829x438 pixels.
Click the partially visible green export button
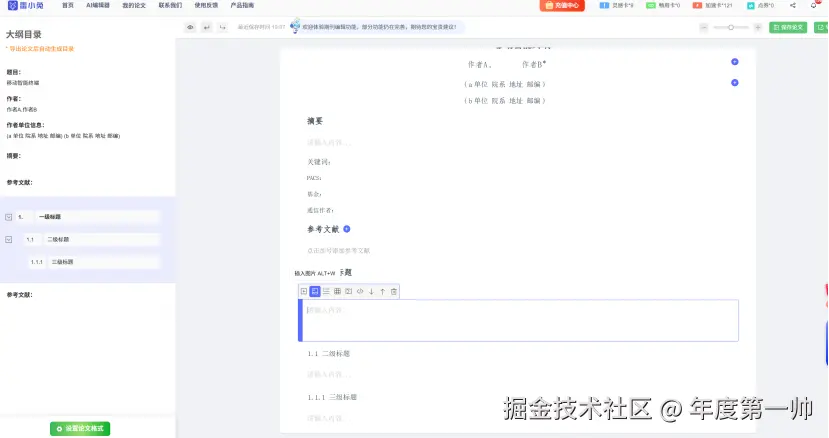click(x=822, y=27)
